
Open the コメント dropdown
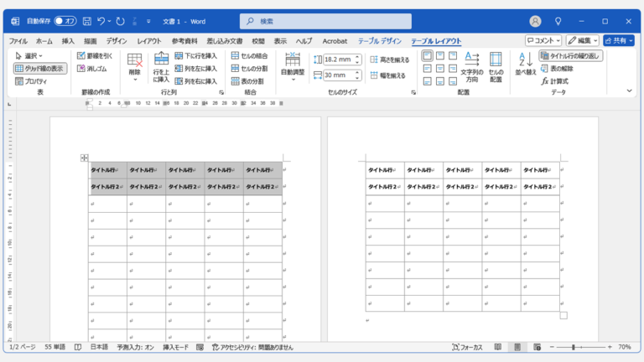(543, 40)
